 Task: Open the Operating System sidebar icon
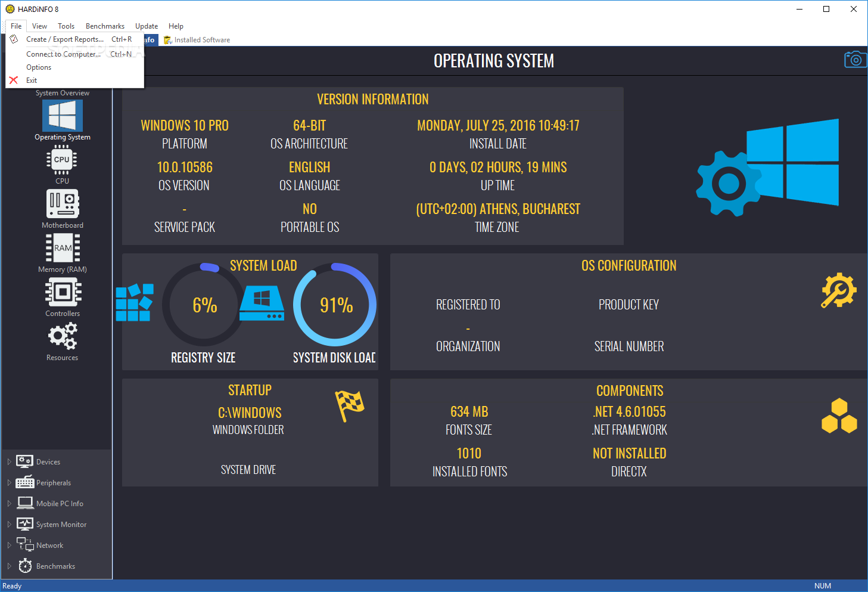62,115
